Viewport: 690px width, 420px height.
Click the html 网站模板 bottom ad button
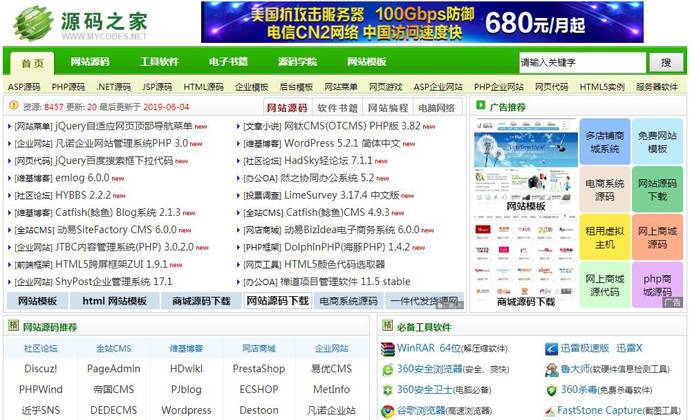click(x=114, y=301)
